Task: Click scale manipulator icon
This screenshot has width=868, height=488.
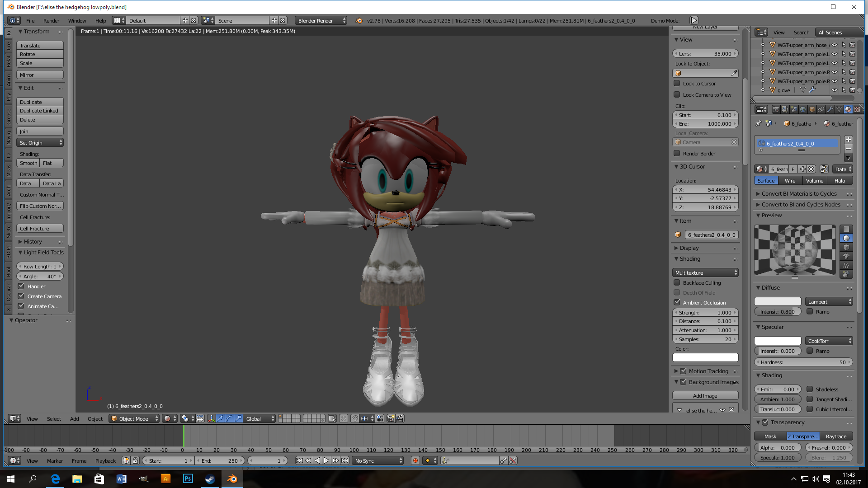Action: [x=239, y=418]
